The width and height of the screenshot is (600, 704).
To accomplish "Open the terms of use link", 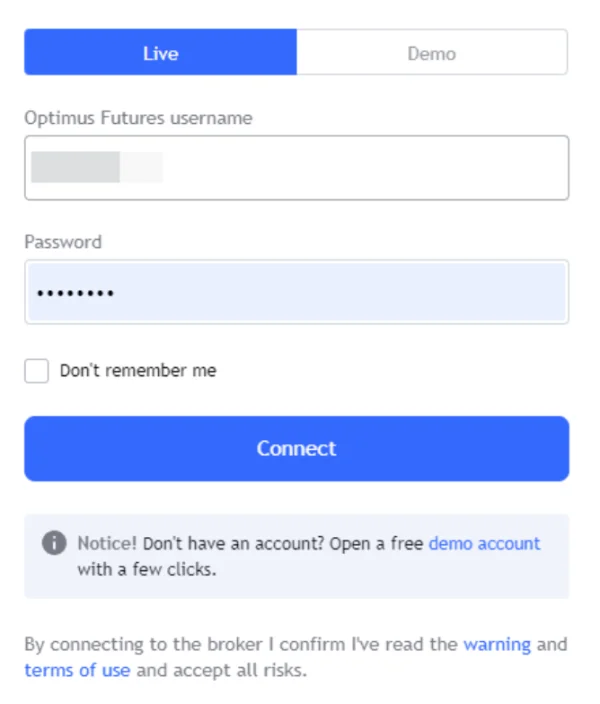I will point(77,670).
